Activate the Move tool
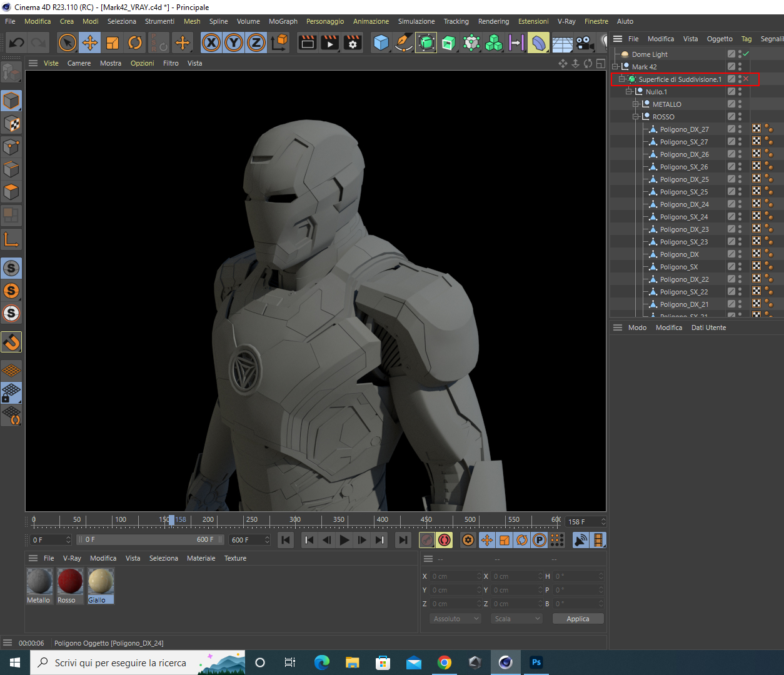The height and width of the screenshot is (675, 784). 90,43
